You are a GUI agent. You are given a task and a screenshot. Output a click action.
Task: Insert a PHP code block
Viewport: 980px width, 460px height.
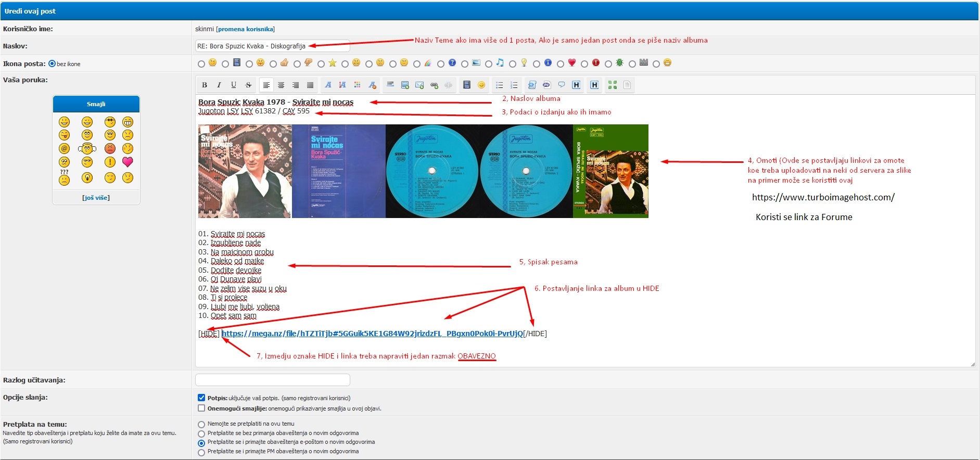point(546,85)
